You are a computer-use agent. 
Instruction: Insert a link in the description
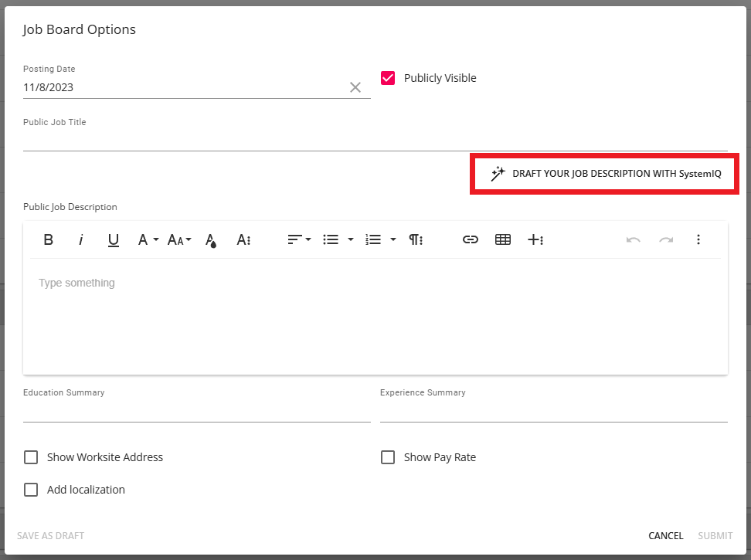[470, 239]
